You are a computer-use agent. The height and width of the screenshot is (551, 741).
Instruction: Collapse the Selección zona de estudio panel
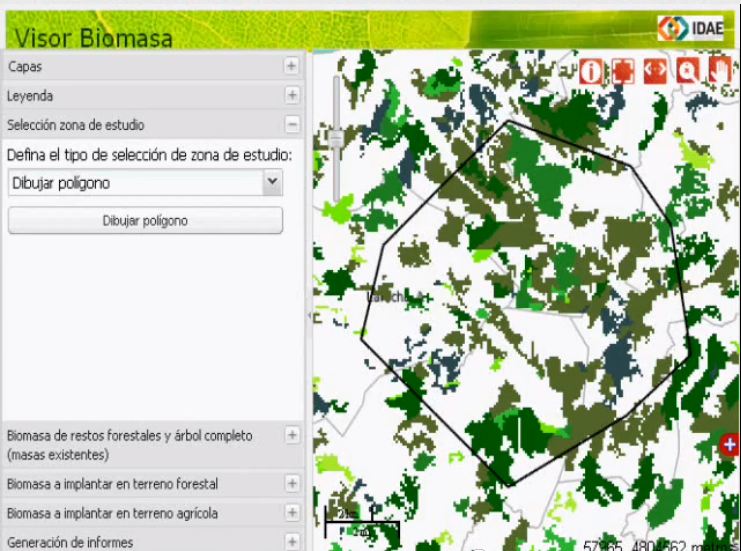292,125
